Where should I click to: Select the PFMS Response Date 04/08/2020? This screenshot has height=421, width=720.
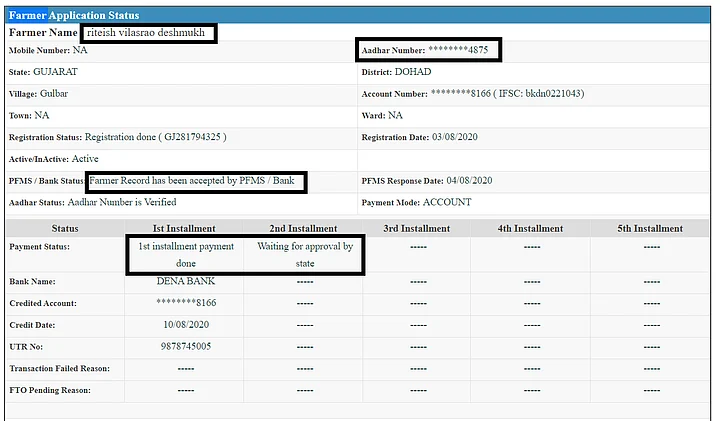click(x=469, y=181)
